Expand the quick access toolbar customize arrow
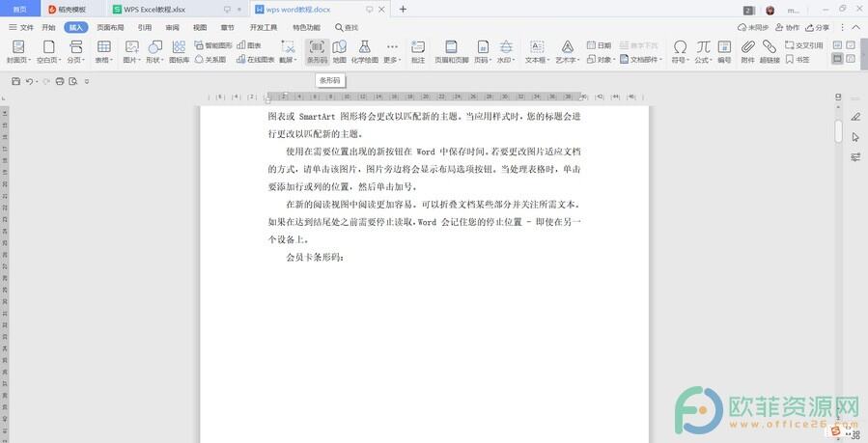 coord(87,81)
